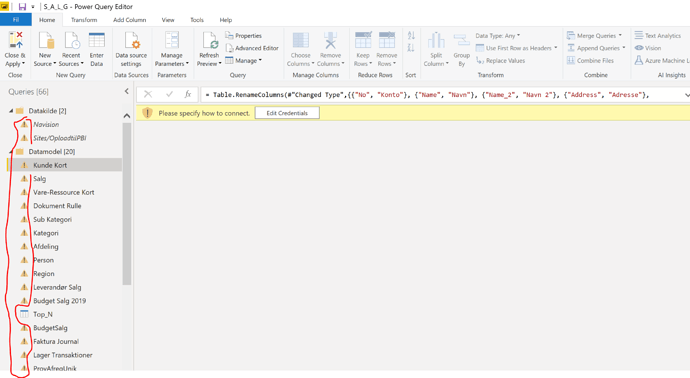The image size is (690, 378).
Task: Open the Advanced Editor
Action: 252,48
